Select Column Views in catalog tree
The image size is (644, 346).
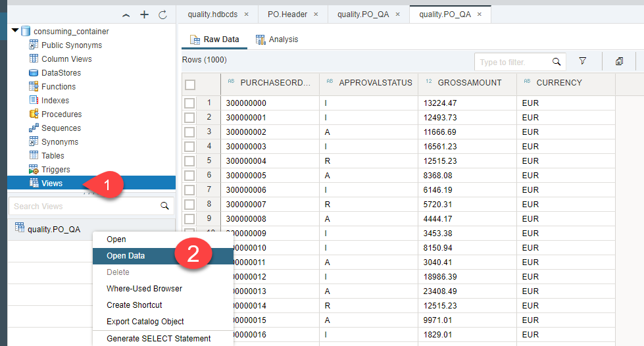click(x=66, y=59)
